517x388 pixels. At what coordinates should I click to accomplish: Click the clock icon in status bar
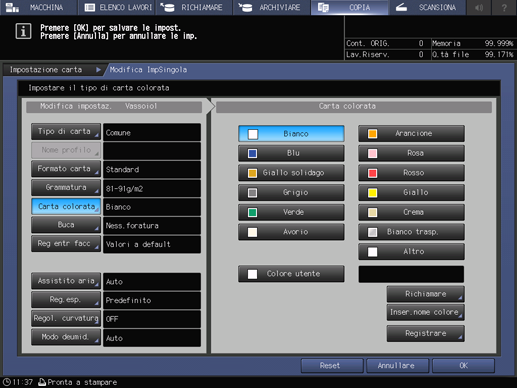pos(7,382)
